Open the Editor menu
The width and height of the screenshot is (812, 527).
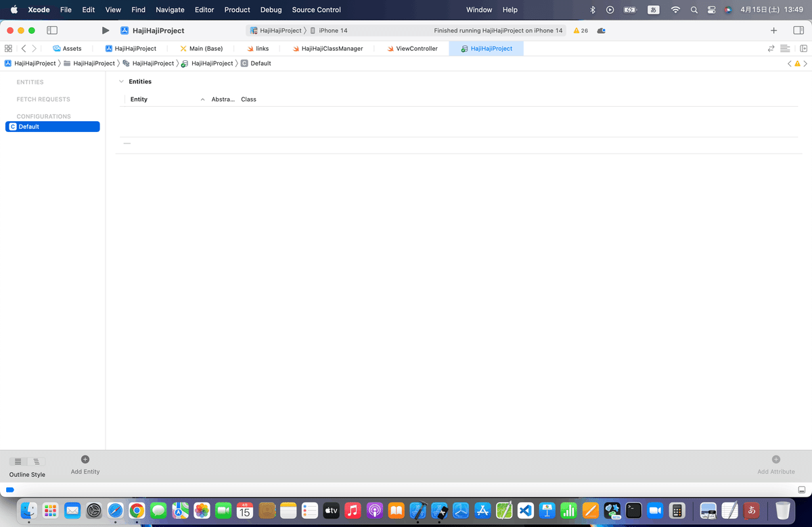click(x=204, y=9)
